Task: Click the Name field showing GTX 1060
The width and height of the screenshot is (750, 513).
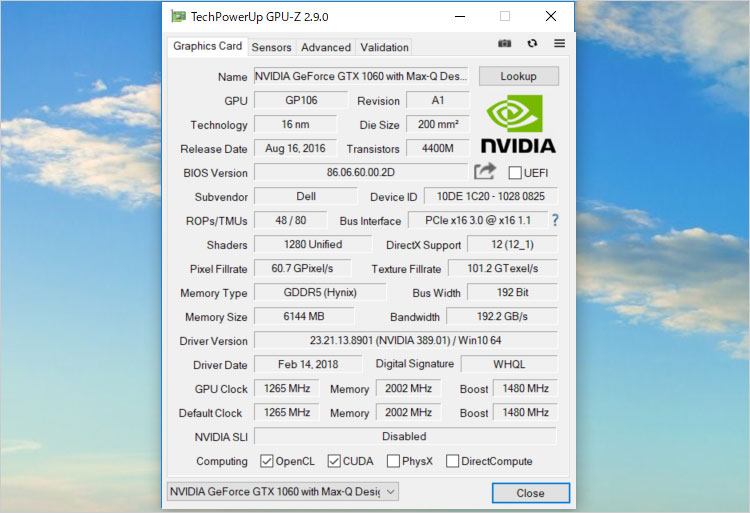Action: tap(361, 76)
